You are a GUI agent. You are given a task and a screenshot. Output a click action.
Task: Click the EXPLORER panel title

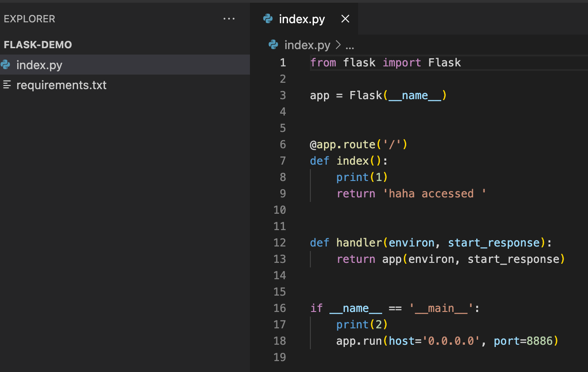29,19
